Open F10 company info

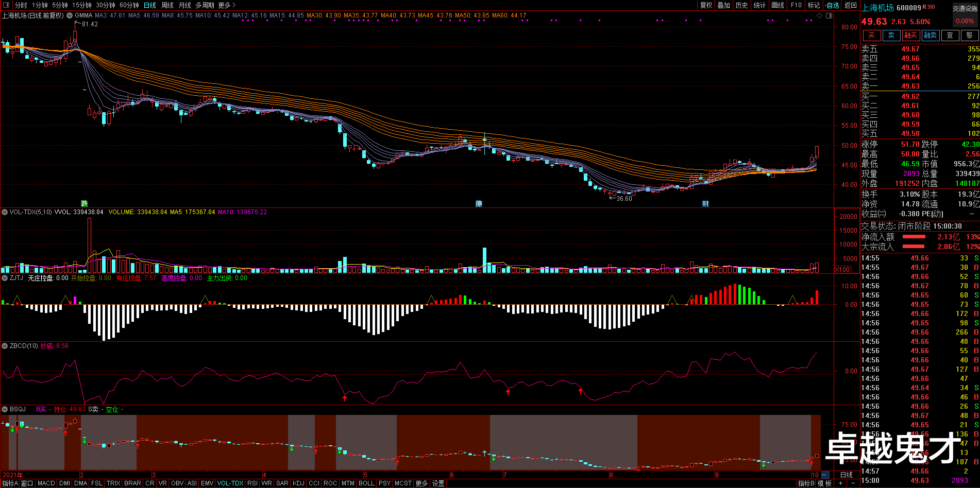[796, 5]
